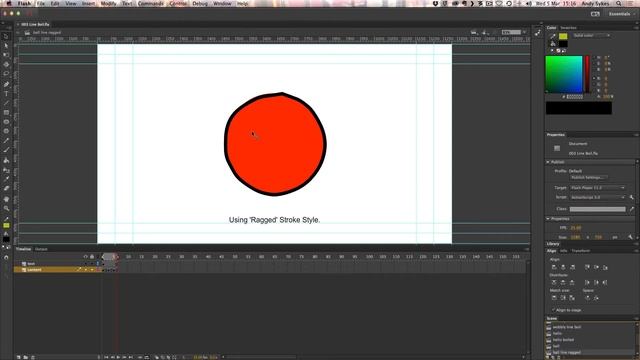Toggle lock dot of 'text' layer

pos(92,264)
